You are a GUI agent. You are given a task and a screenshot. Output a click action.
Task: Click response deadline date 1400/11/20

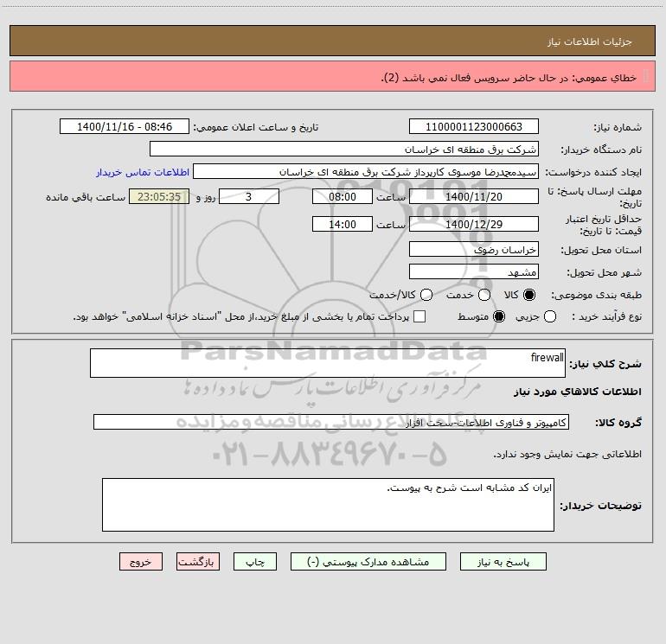474,196
